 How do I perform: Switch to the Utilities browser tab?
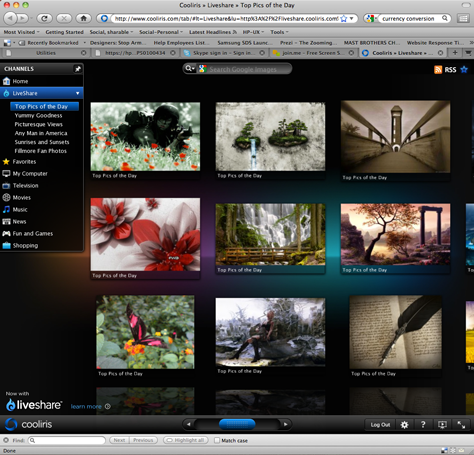coord(46,53)
